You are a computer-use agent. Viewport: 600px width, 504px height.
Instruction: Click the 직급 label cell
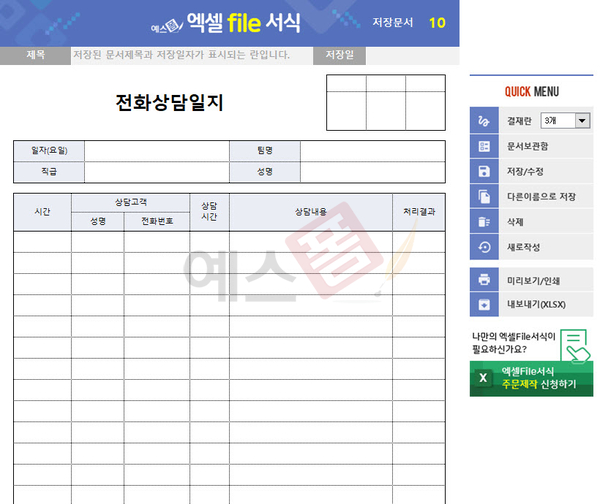click(49, 172)
